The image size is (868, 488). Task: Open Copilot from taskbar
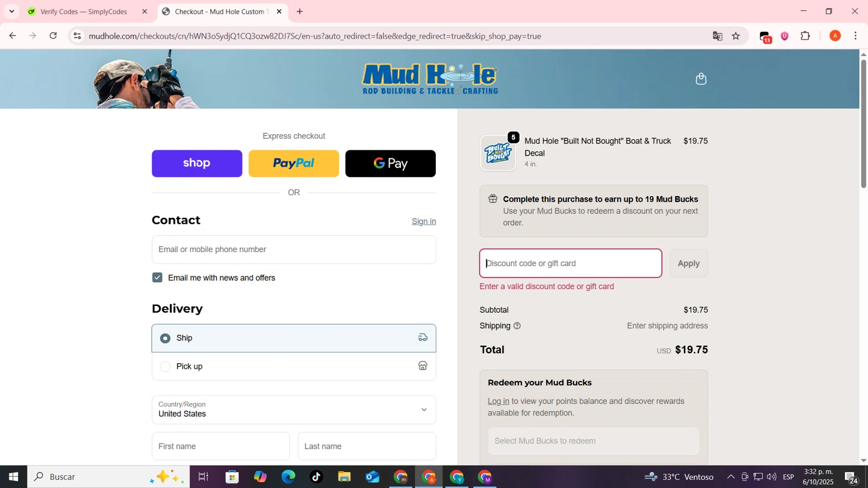(260, 477)
